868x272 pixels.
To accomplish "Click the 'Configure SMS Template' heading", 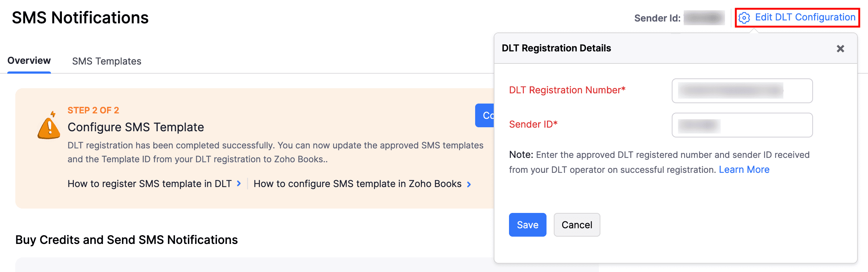I will tap(135, 127).
